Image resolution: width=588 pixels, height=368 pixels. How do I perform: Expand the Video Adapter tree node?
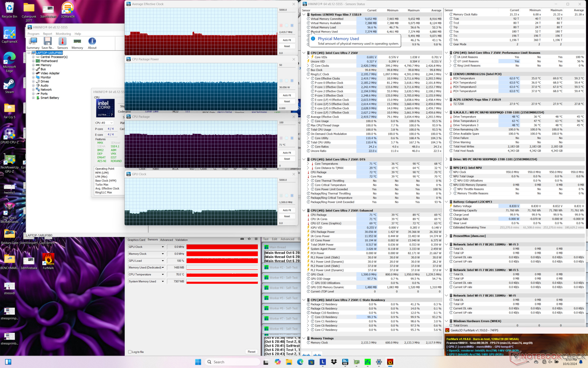click(x=33, y=73)
